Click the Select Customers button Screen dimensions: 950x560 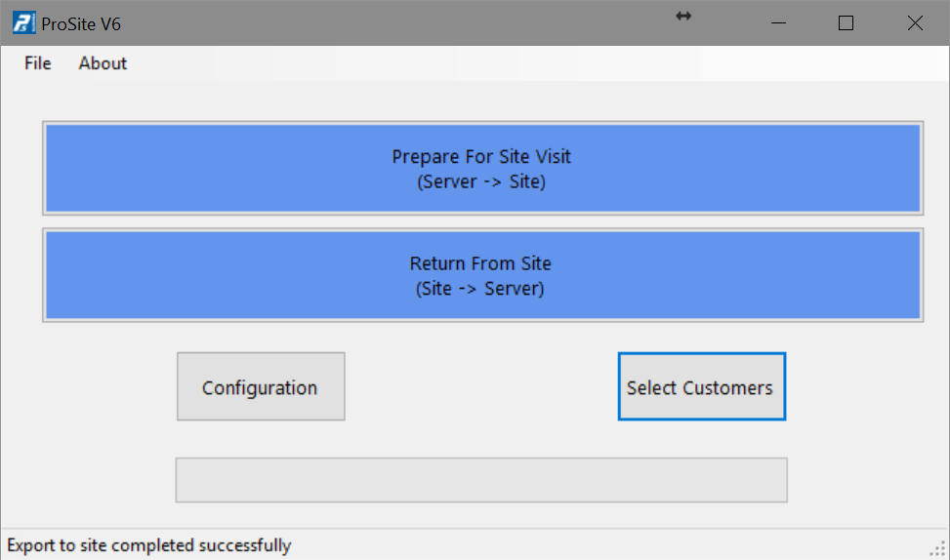702,386
